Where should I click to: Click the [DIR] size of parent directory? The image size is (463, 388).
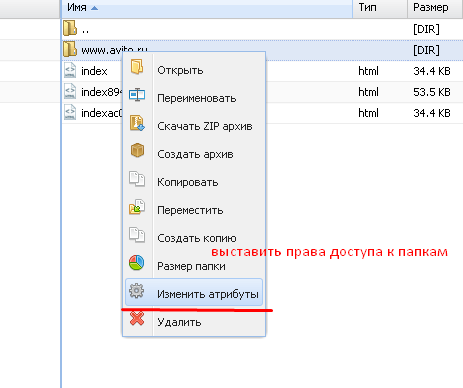(426, 29)
